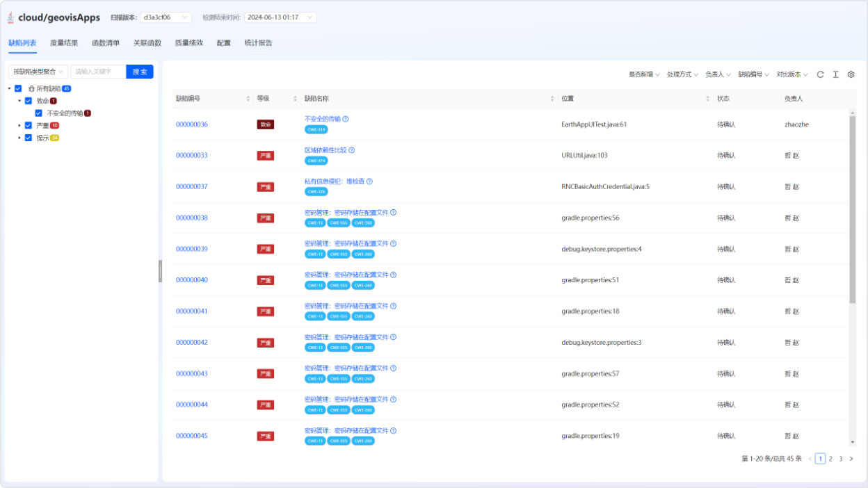Uncheck the 不安全的传输 tree checkbox
The width and height of the screenshot is (868, 488).
tap(38, 113)
